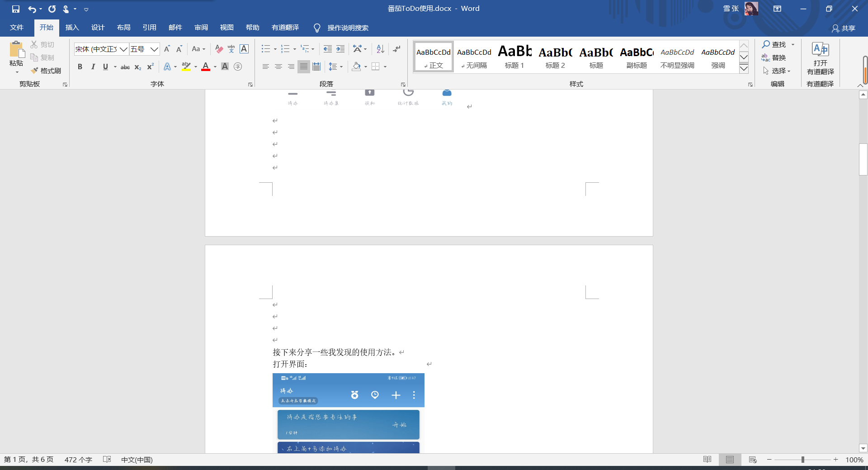Viewport: 868px width, 470px height.
Task: Toggle bold formatting
Action: tap(80, 66)
